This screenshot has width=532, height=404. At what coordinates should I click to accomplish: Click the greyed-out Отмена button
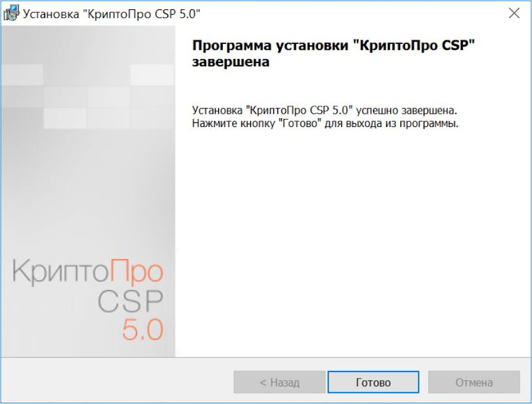pos(474,382)
